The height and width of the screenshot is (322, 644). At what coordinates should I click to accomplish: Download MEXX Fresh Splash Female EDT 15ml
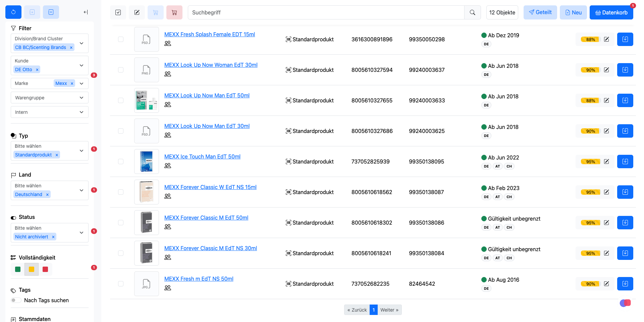[x=625, y=39]
